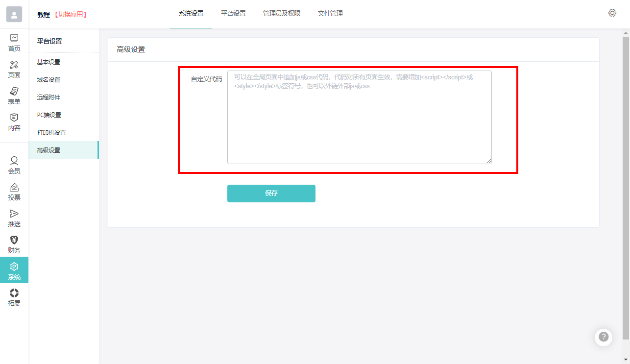Select 域名设置 in the sidebar

[x=64, y=80]
